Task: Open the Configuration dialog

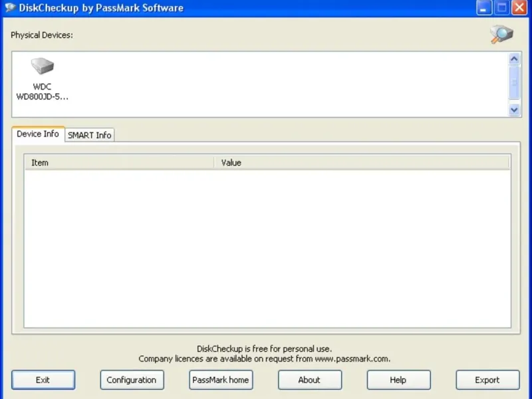Action: tap(132, 380)
